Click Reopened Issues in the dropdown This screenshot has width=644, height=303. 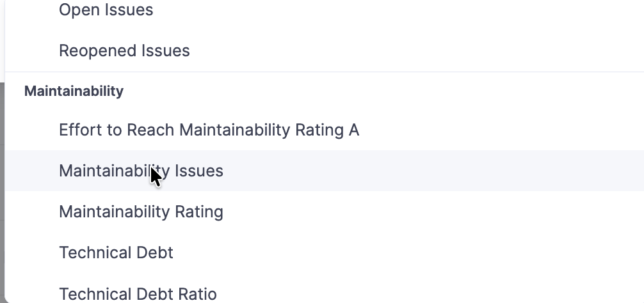click(124, 51)
